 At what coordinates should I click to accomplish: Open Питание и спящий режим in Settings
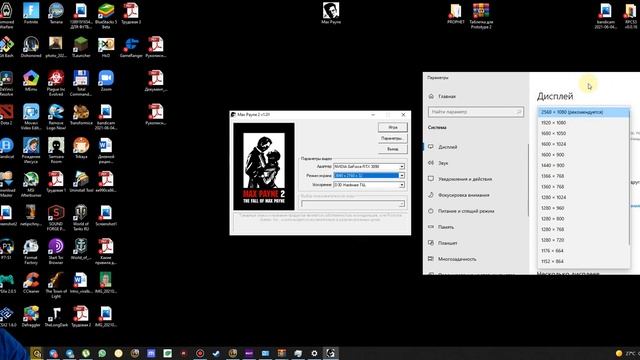[476, 211]
